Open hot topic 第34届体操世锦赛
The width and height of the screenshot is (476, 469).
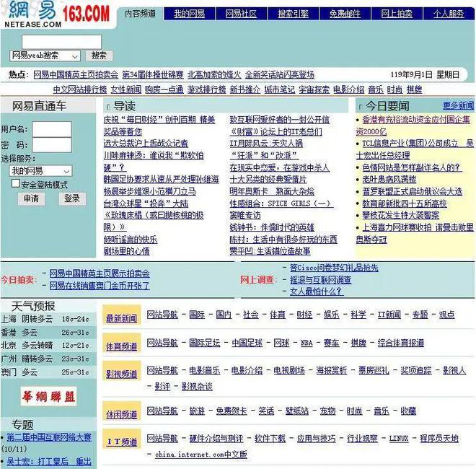point(153,74)
